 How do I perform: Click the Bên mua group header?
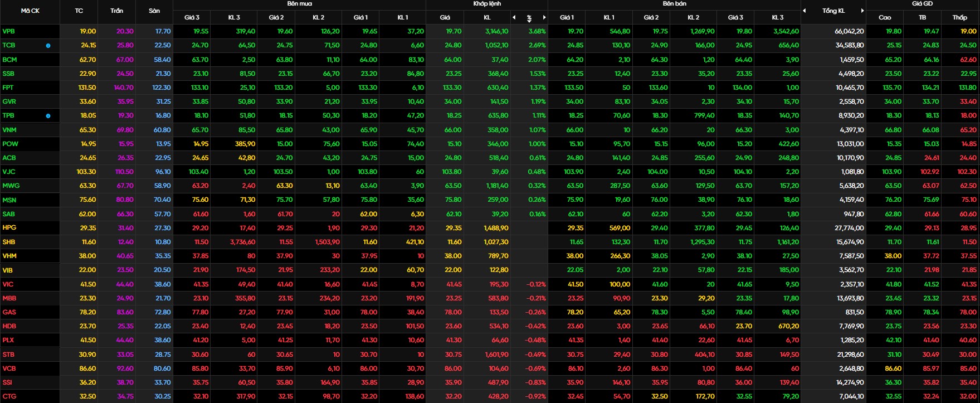(x=299, y=4)
